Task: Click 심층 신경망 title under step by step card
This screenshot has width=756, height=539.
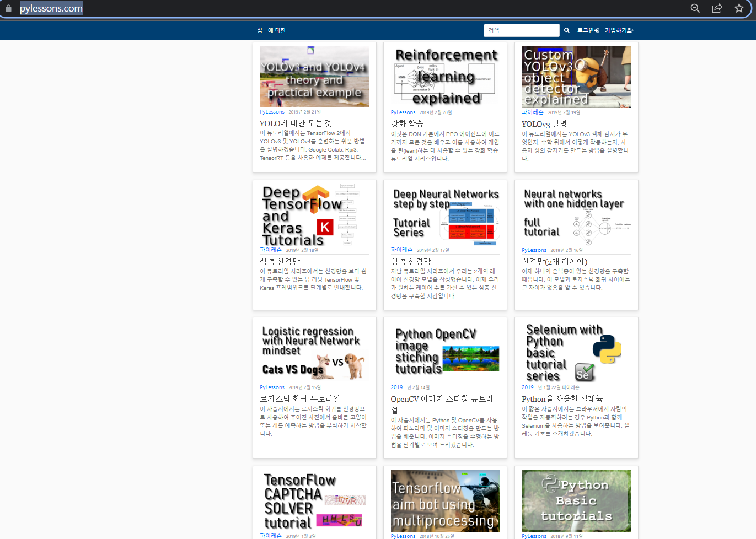Action: tap(411, 261)
